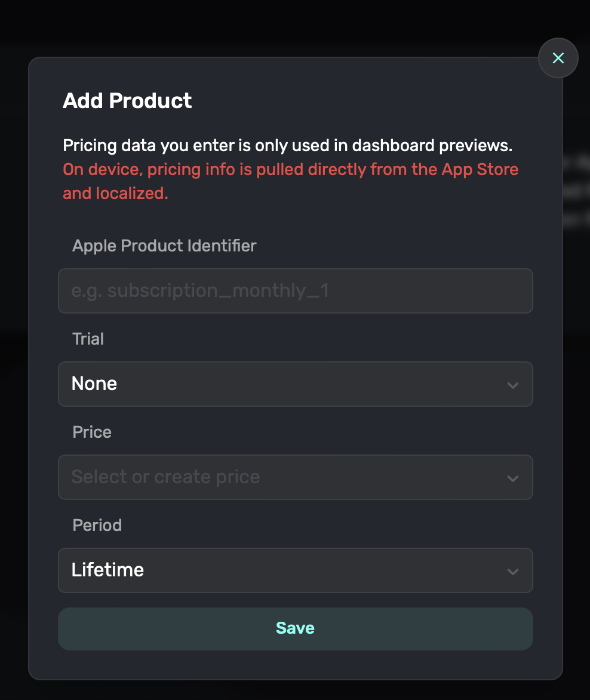Click the blurred backdrop text behind the dialog

576,191
